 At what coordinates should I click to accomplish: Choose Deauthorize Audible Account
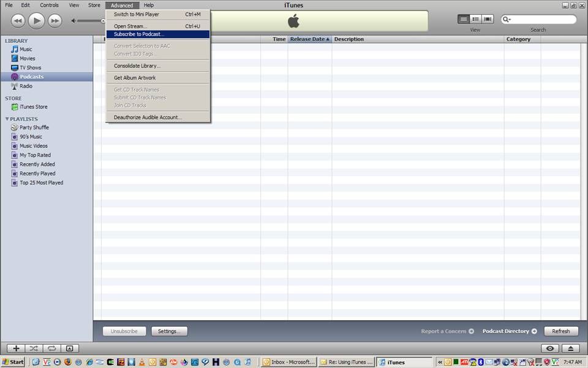tap(158, 117)
